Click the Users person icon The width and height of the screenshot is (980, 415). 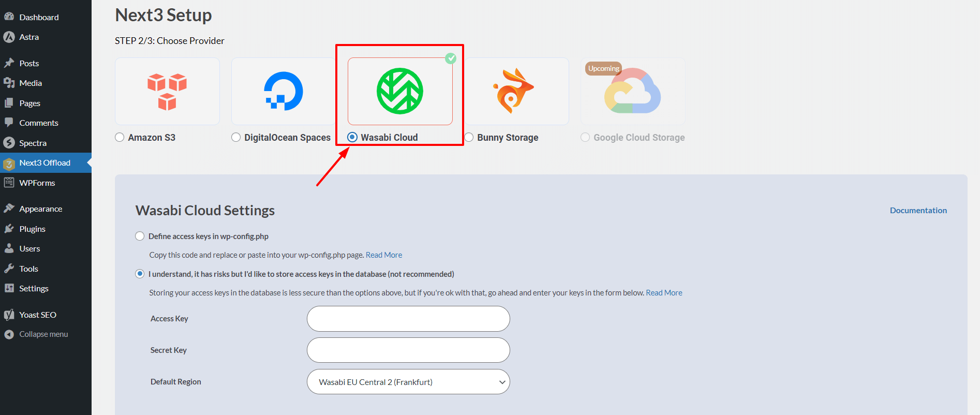point(9,248)
